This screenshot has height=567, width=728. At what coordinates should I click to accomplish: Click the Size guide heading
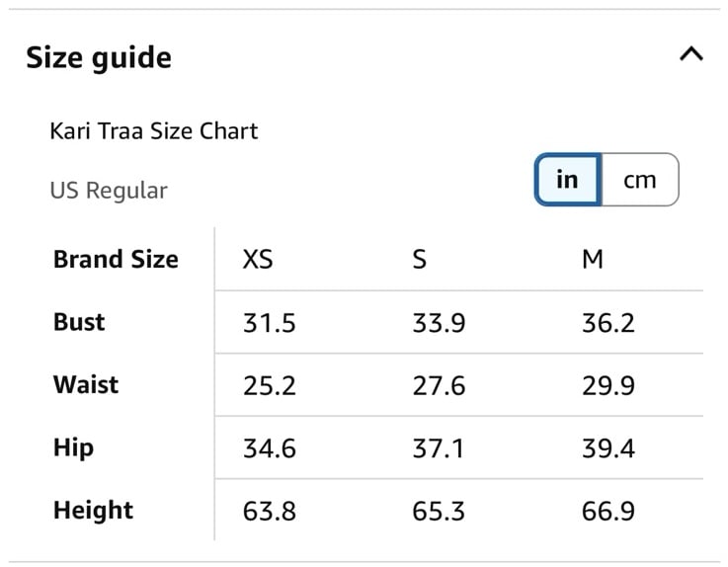(99, 58)
